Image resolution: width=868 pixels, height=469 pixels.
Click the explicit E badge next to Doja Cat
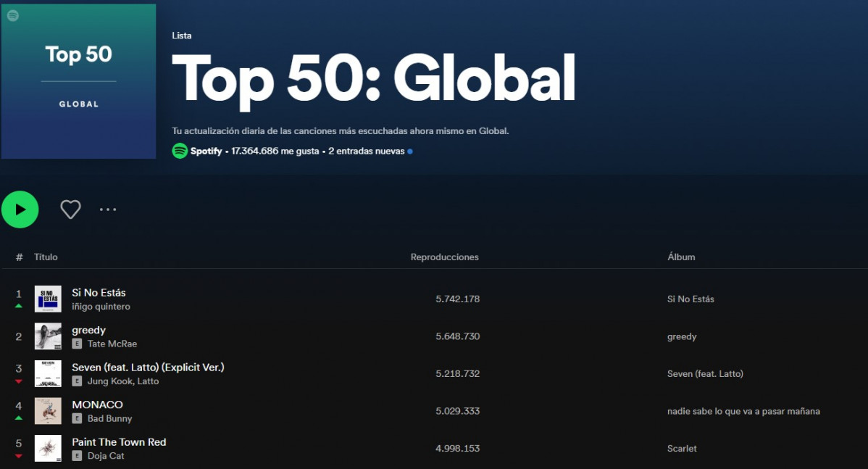point(77,456)
